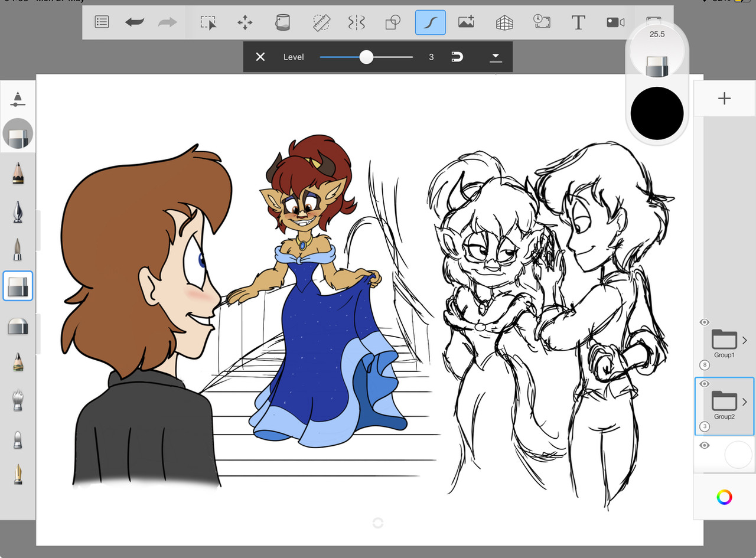Toggle the magnet snap icon
The height and width of the screenshot is (558, 756).
click(x=457, y=57)
